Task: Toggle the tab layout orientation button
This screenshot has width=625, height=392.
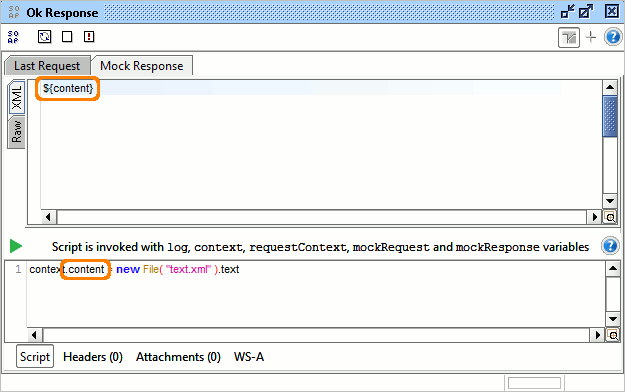Action: pyautogui.click(x=568, y=37)
